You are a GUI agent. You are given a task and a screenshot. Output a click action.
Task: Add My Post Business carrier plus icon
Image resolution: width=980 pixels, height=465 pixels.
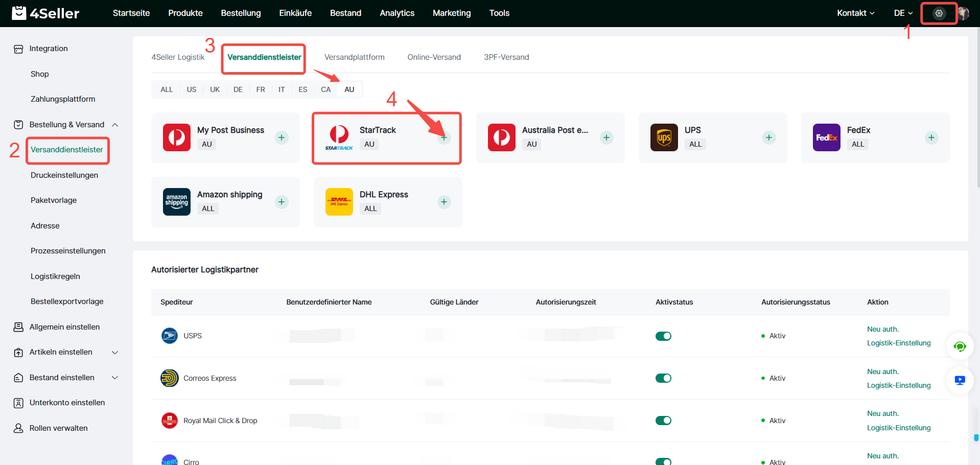(282, 137)
